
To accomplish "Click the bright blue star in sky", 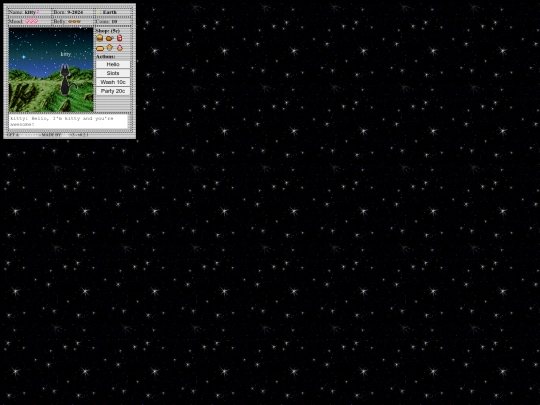I will pos(24,57).
